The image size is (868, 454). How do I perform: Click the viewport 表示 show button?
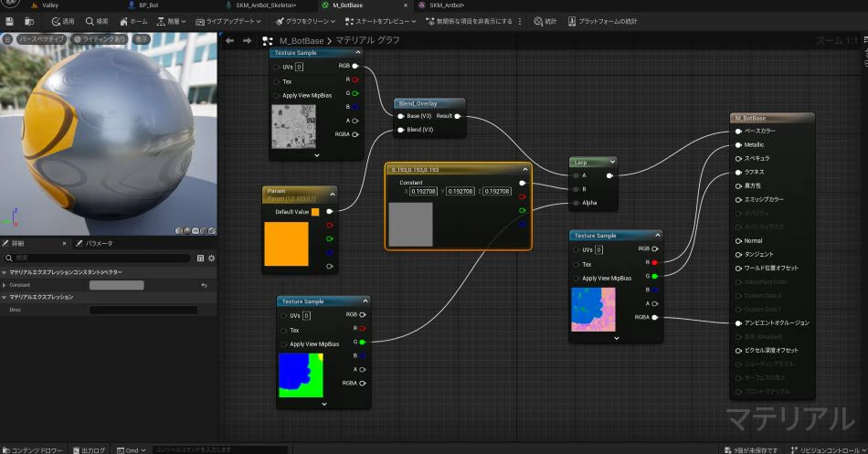click(142, 39)
